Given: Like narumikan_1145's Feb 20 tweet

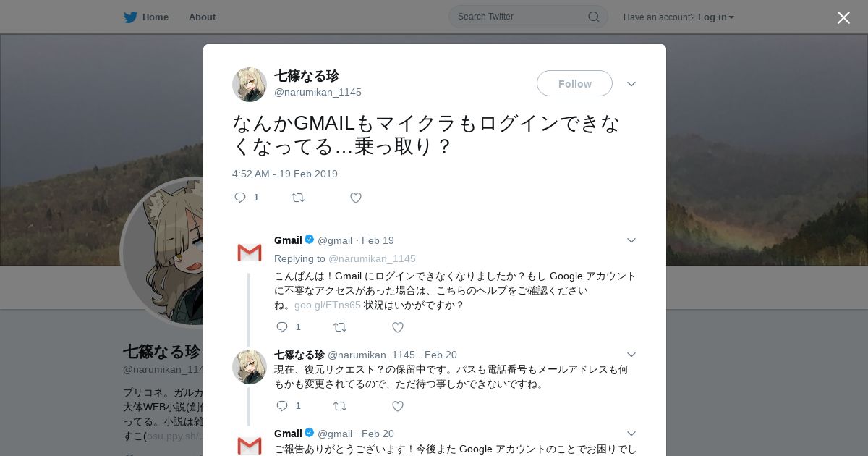Looking at the screenshot, I should coord(398,406).
